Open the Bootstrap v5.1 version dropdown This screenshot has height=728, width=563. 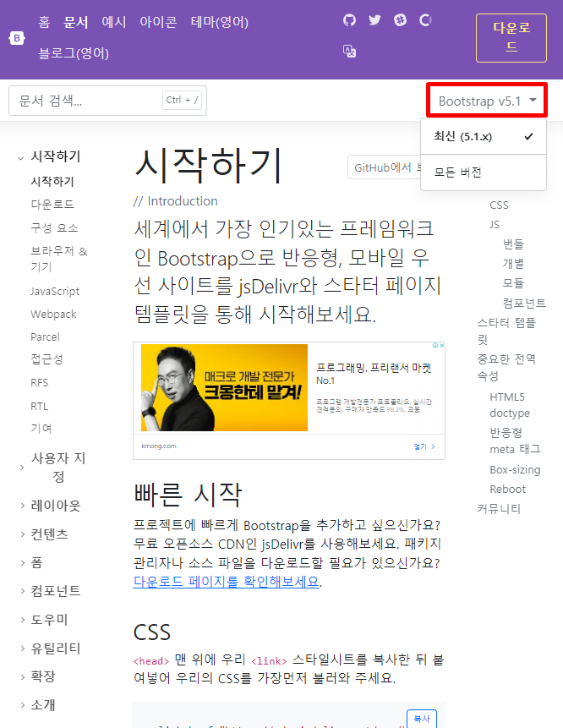487,101
